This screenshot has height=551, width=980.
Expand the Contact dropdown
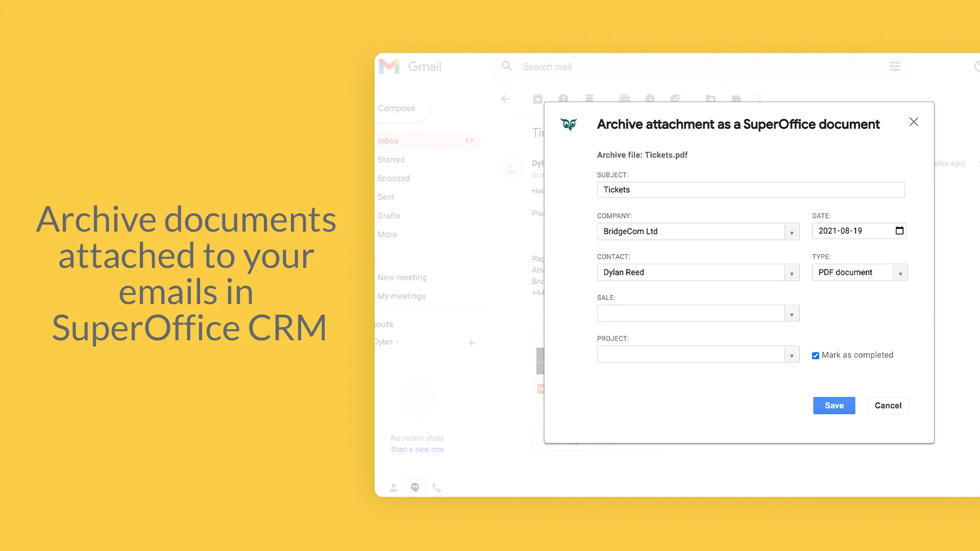pyautogui.click(x=792, y=273)
